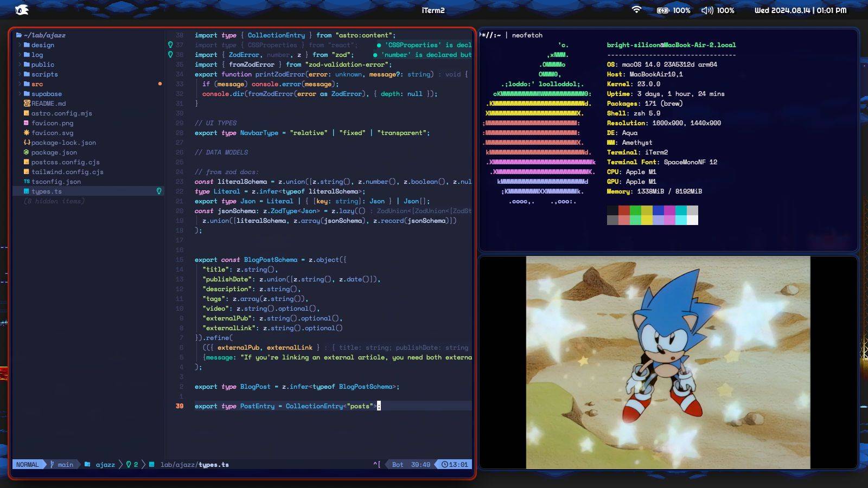Click the 39:49 cursor position indicator
This screenshot has height=488, width=868.
click(x=420, y=465)
